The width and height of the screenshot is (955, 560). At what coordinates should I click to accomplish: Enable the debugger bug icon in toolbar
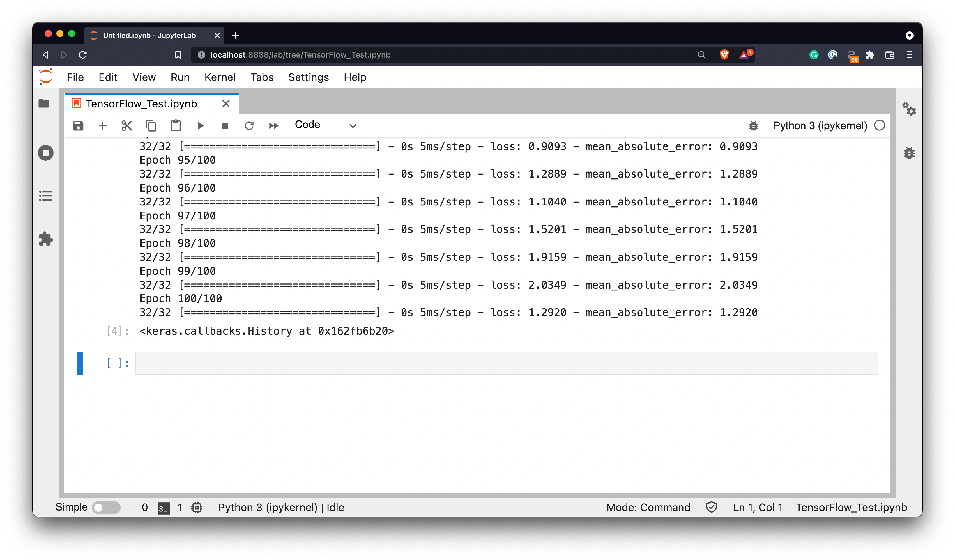click(x=754, y=125)
